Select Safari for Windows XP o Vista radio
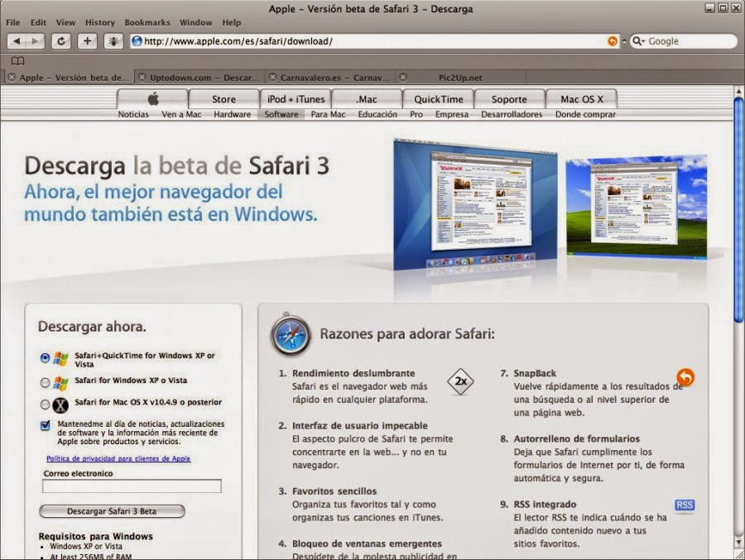The width and height of the screenshot is (745, 560). coord(45,382)
